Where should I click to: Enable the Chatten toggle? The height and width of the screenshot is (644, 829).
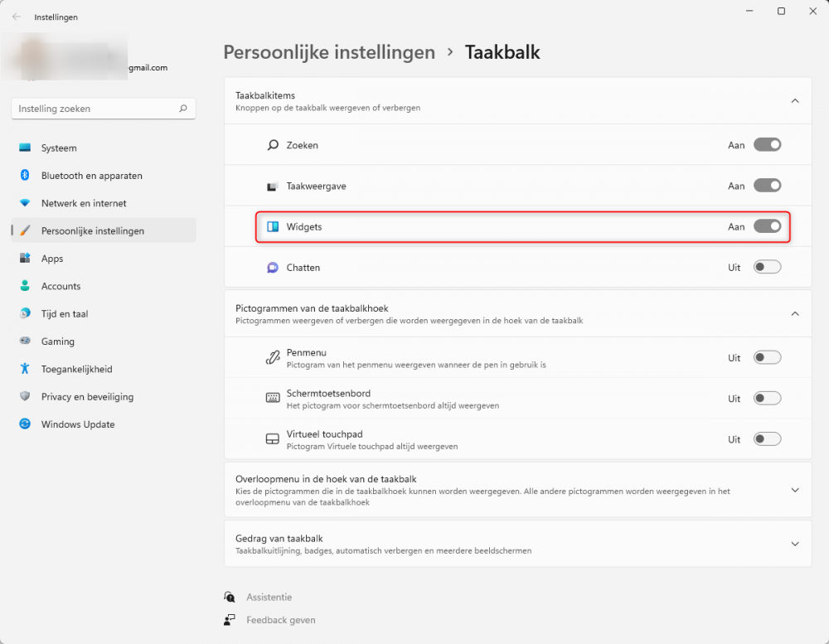[x=767, y=267]
